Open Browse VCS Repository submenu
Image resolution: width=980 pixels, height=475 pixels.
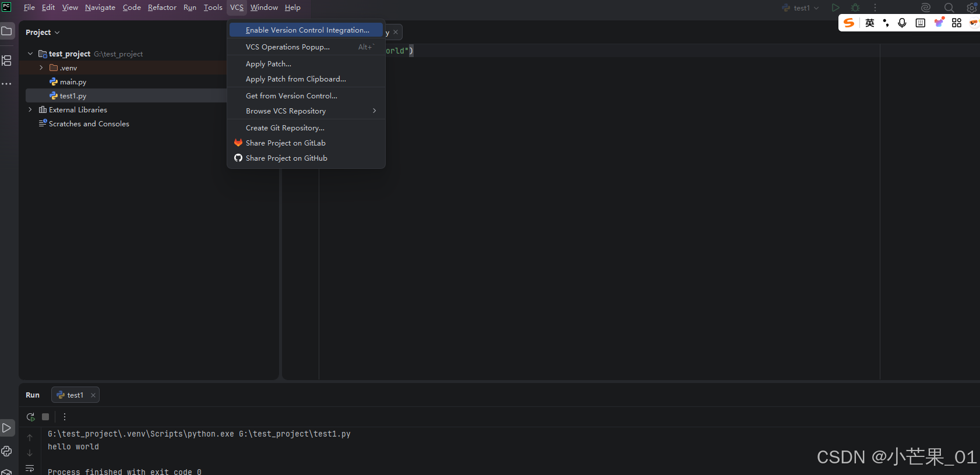[306, 111]
